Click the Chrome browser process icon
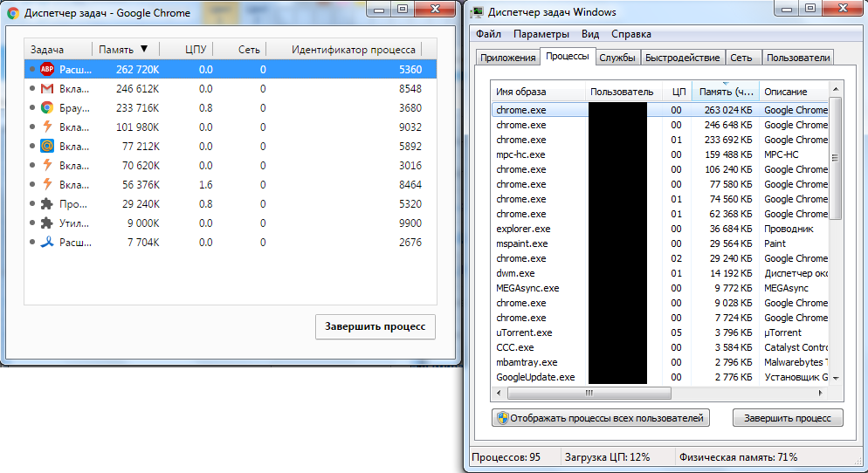 (47, 108)
